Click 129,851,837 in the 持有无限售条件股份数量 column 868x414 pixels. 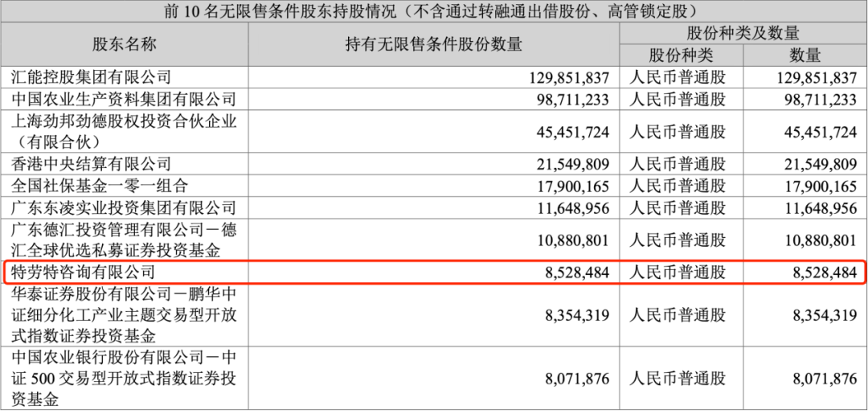570,77
